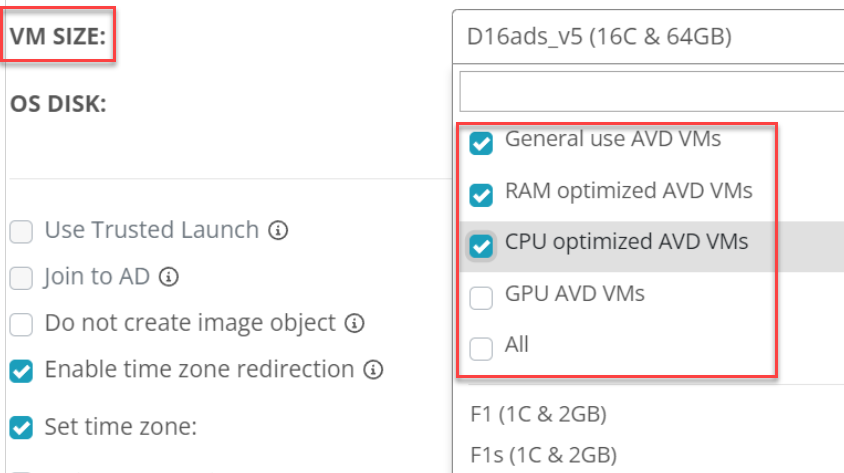Uncheck General use AVD VMs filter
844x473 pixels.
coord(481,143)
